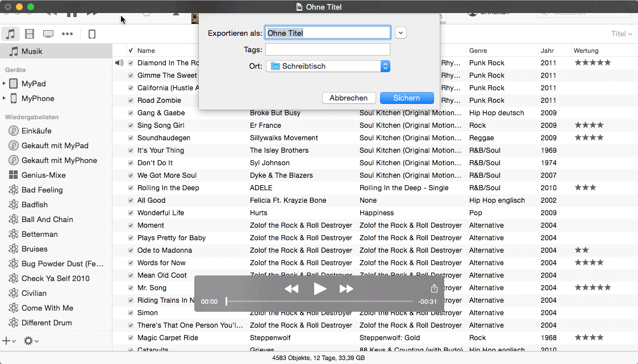Click the Tags input field

coord(327,49)
